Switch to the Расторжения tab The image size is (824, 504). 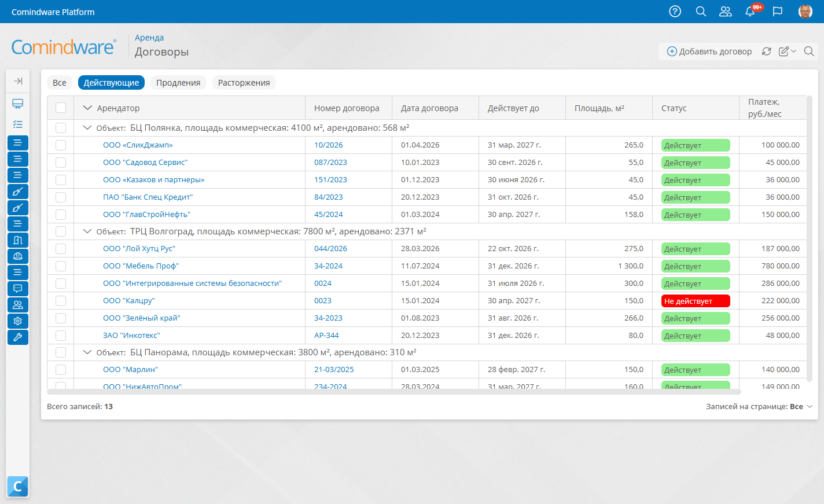(244, 83)
